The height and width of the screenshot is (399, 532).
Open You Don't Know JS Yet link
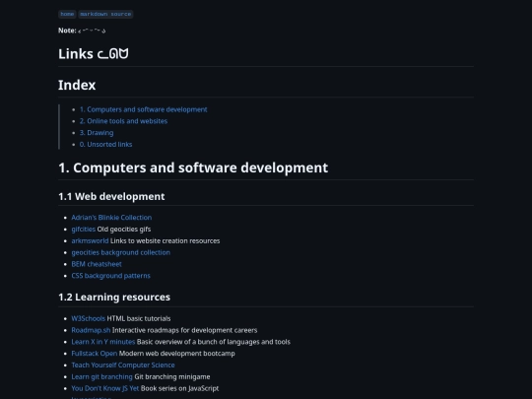105,388
